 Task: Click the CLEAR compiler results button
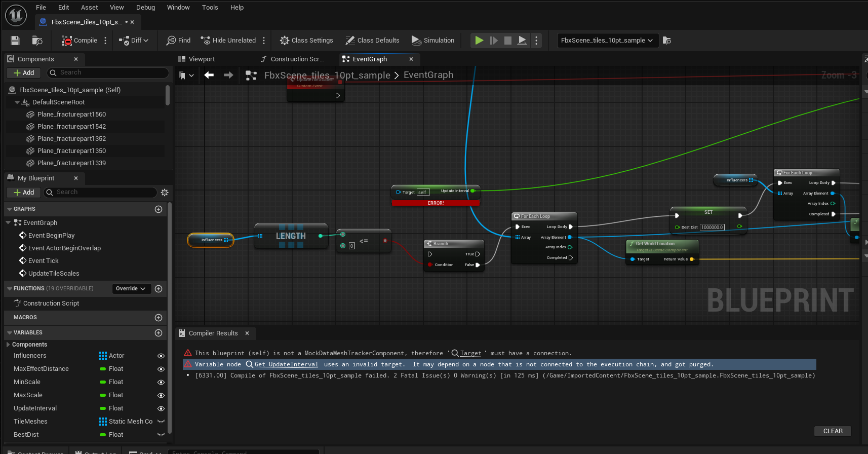pyautogui.click(x=833, y=431)
